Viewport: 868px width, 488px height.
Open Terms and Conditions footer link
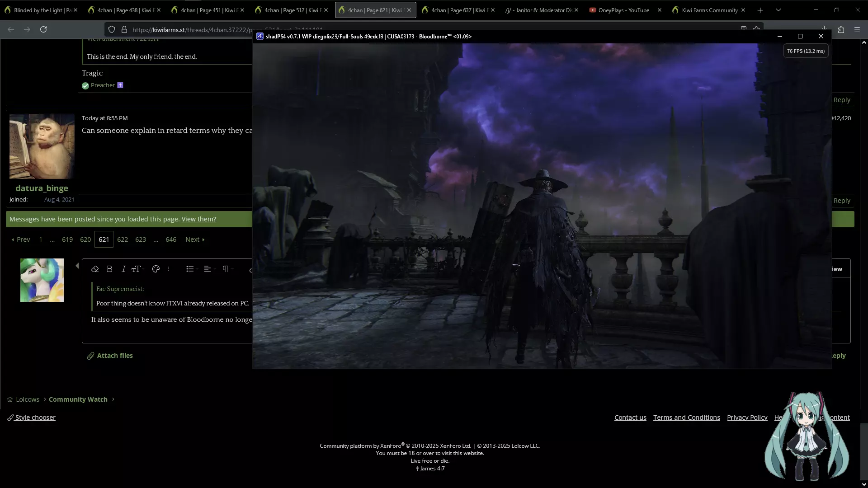click(687, 418)
